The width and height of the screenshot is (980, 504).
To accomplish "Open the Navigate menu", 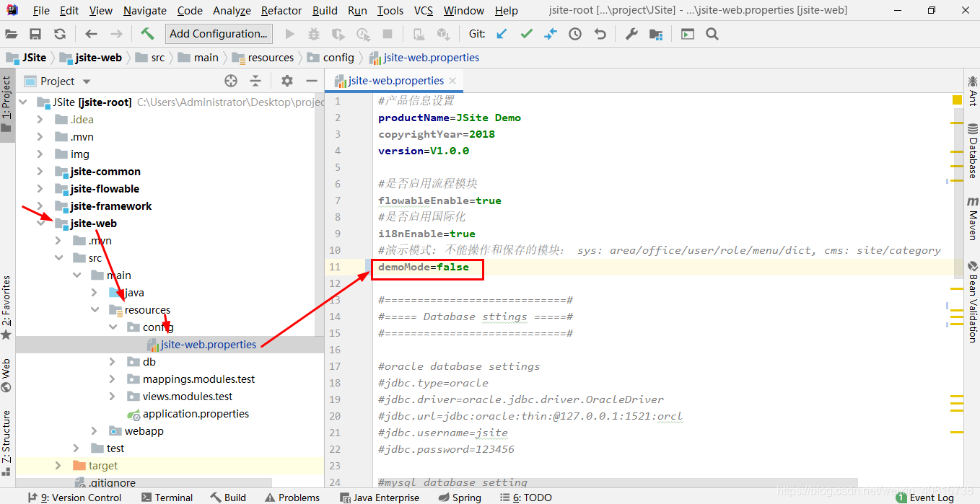I will 145,10.
